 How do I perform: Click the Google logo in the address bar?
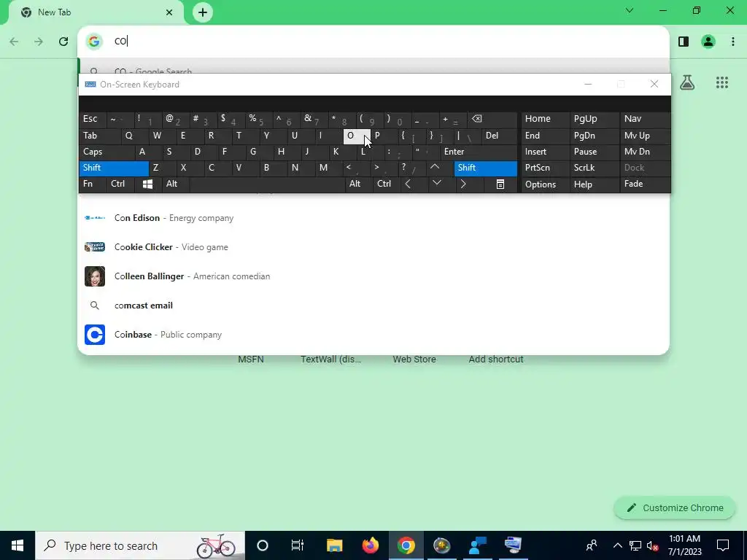point(94,42)
